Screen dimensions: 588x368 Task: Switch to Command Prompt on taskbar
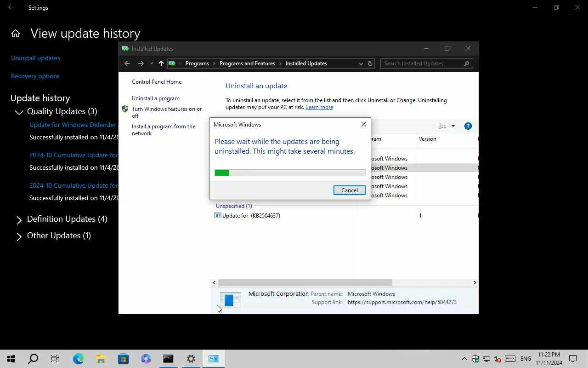pyautogui.click(x=169, y=359)
